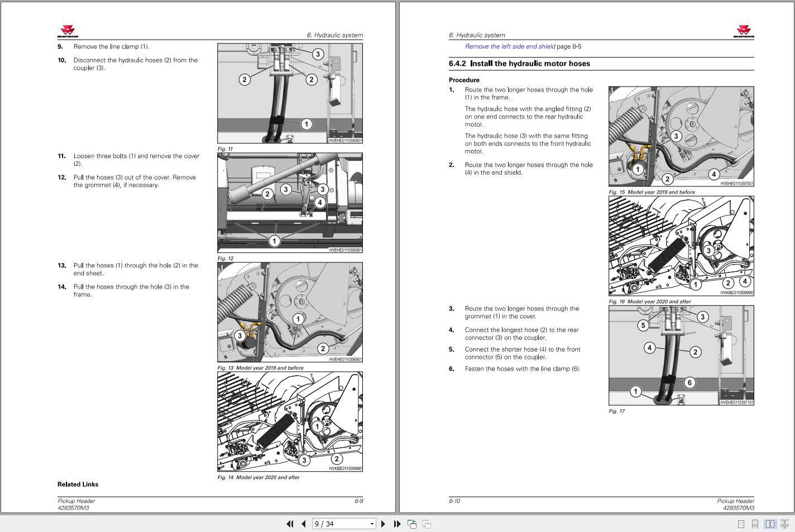Click the go to next view icon
Screen dimensions: 795x532
pos(426,524)
